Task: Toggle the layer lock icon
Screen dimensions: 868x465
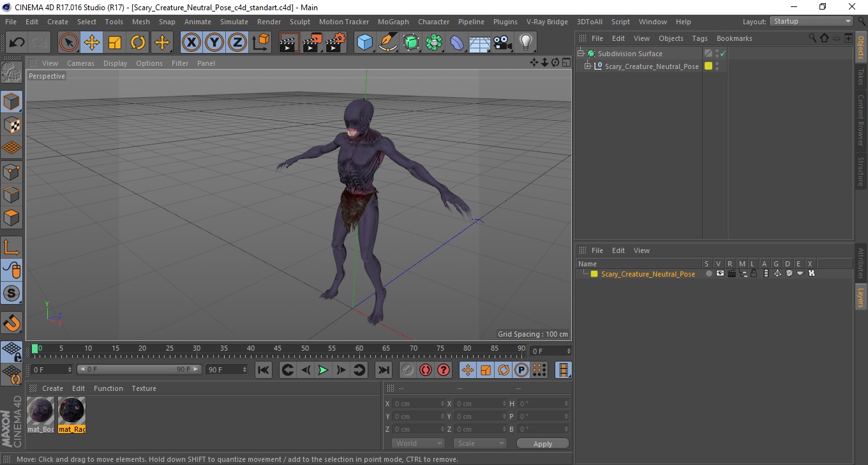Action: (754, 273)
